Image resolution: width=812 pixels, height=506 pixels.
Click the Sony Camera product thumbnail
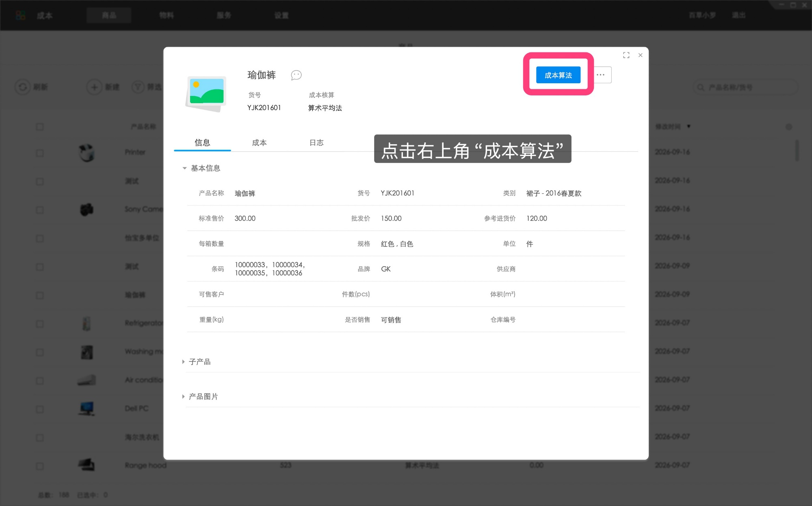87,210
